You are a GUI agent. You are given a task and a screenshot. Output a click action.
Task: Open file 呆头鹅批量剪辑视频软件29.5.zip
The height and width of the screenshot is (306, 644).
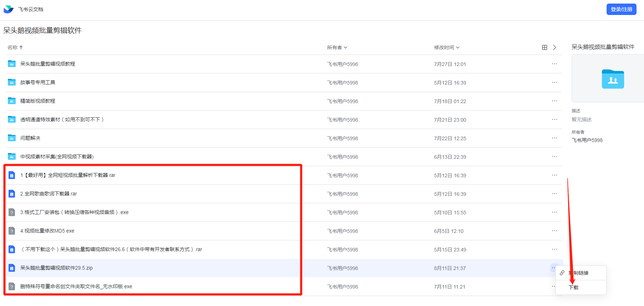[56, 268]
